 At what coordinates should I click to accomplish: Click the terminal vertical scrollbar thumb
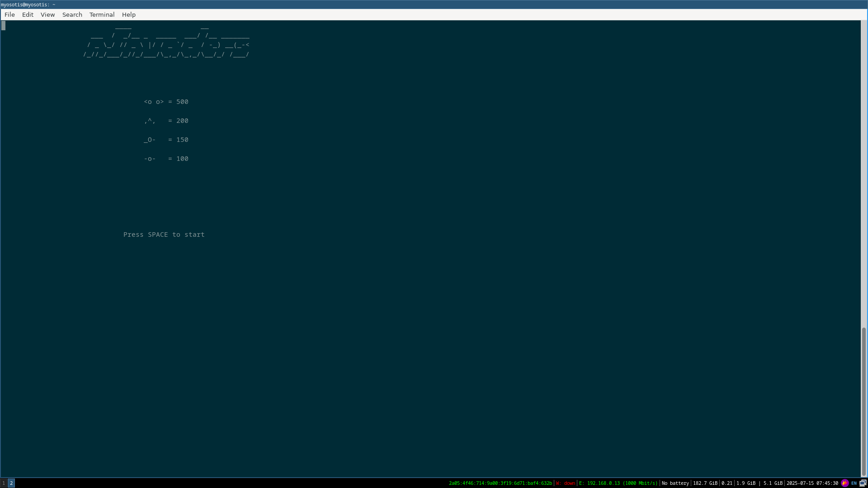coord(863,401)
